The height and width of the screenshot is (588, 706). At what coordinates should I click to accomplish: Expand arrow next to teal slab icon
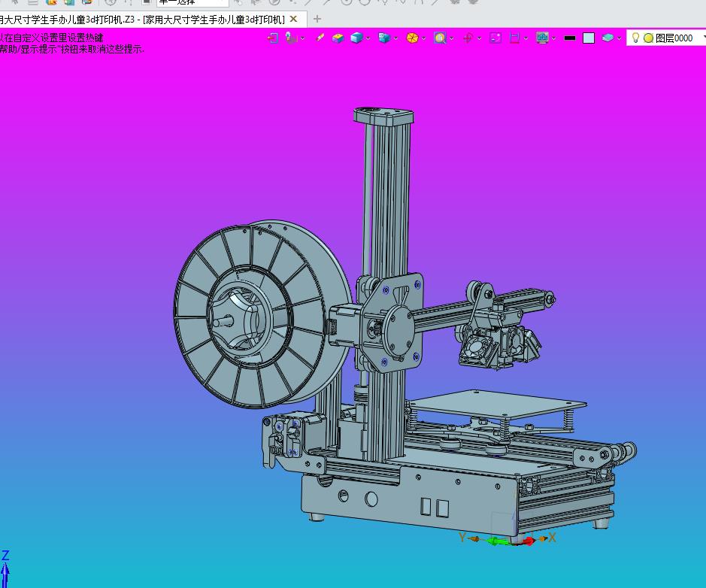619,38
